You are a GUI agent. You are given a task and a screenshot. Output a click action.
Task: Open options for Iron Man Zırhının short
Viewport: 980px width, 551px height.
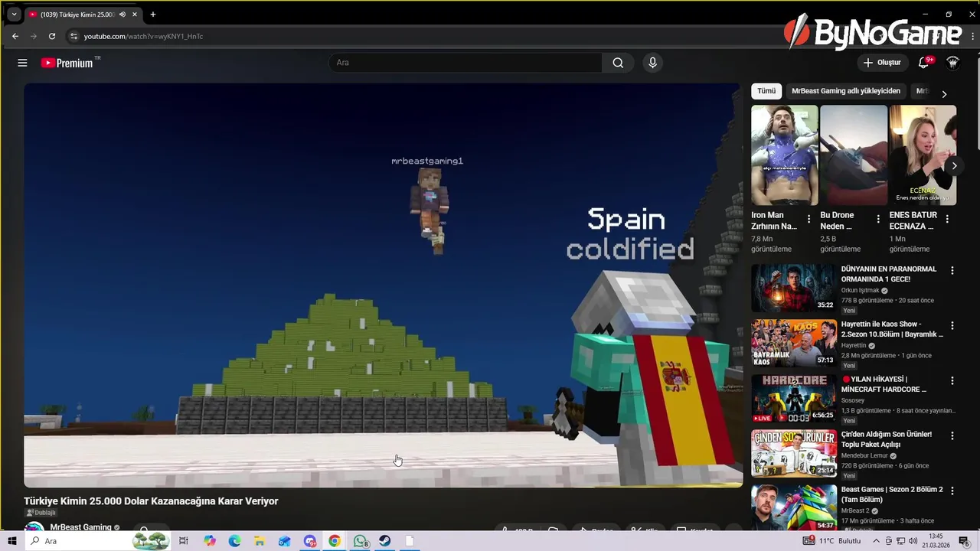tap(809, 219)
